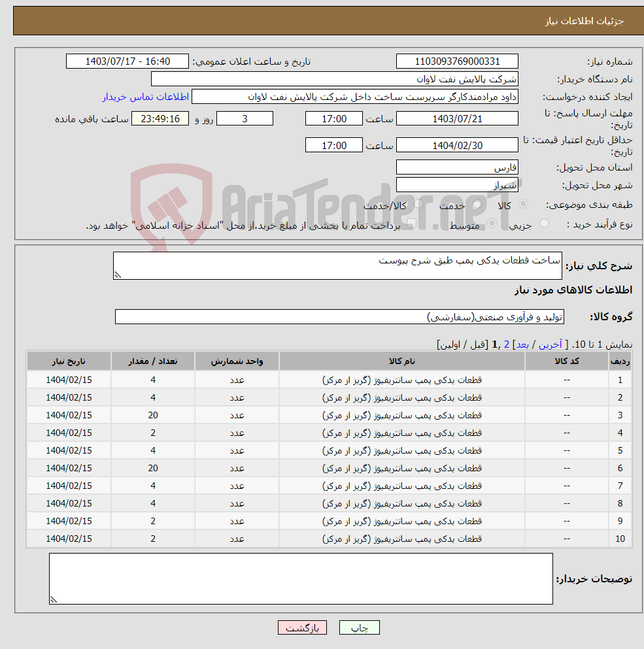Screen dimensions: 644x649
Task: Click the کد کالا column header
Action: coord(567,361)
